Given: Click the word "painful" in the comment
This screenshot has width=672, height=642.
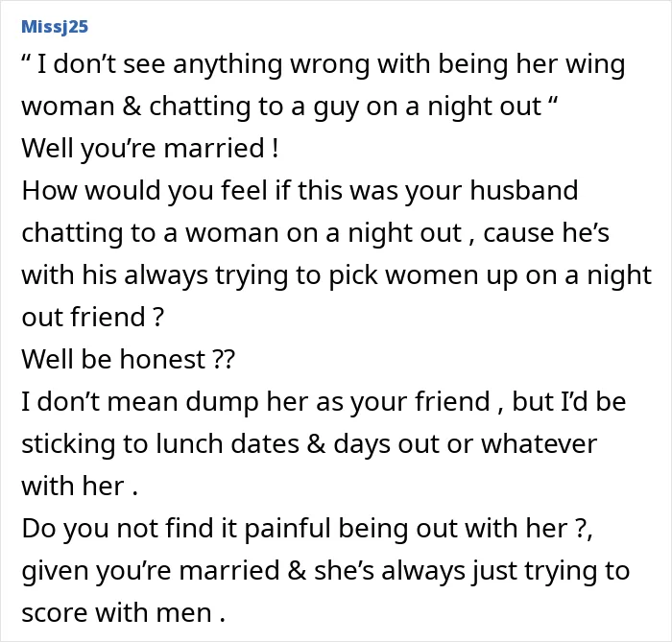Looking at the screenshot, I should 287,529.
